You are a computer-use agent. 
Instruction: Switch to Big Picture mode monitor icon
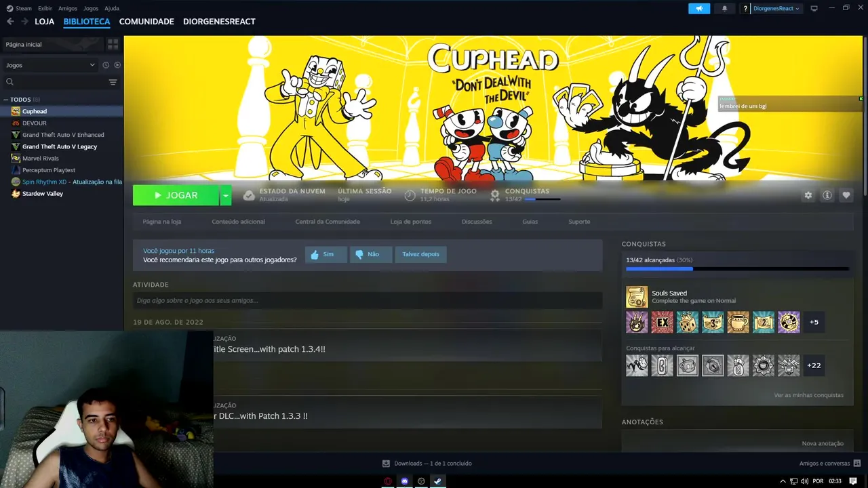814,8
